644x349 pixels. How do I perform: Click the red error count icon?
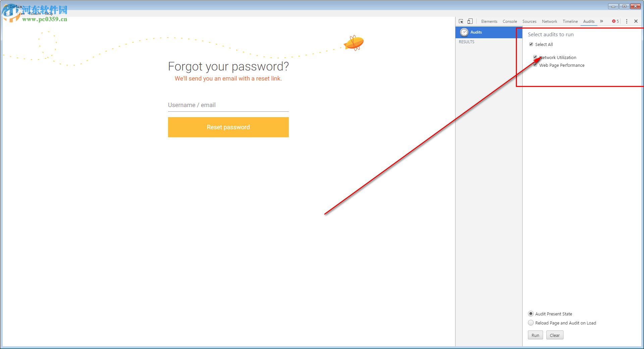click(x=614, y=21)
